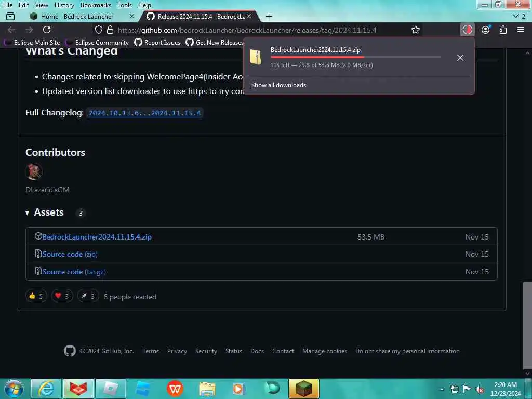Open WPS Office from the taskbar
Image resolution: width=532 pixels, height=399 pixels.
[x=175, y=389]
